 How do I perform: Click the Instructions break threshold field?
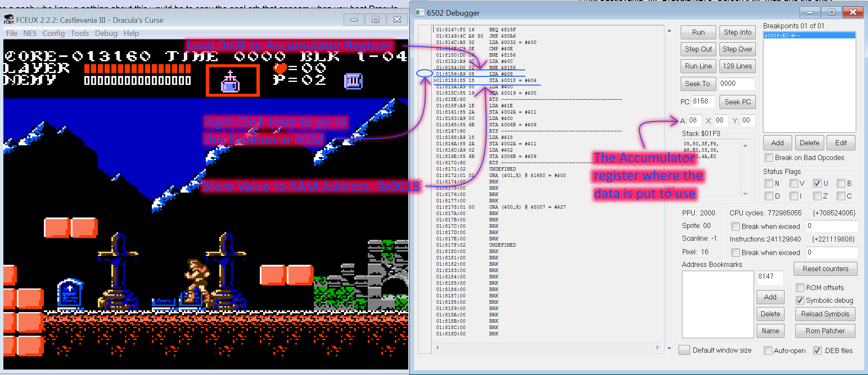pos(832,253)
